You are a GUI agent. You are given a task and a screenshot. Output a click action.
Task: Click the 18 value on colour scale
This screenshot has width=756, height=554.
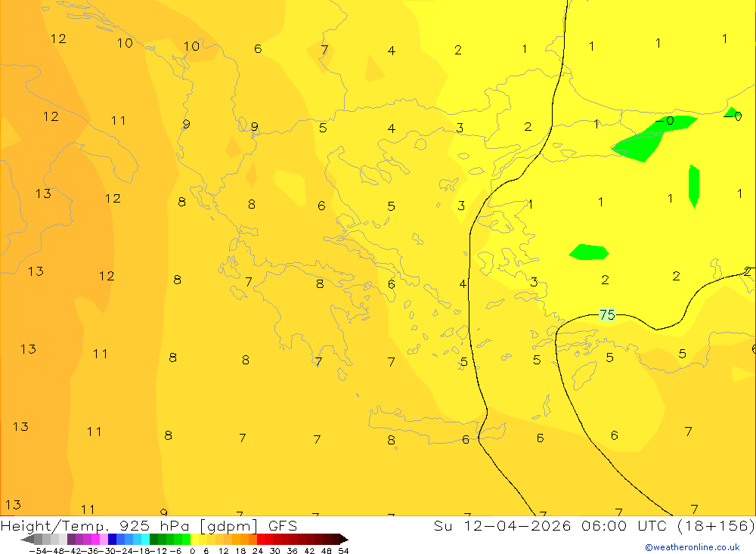(240, 551)
